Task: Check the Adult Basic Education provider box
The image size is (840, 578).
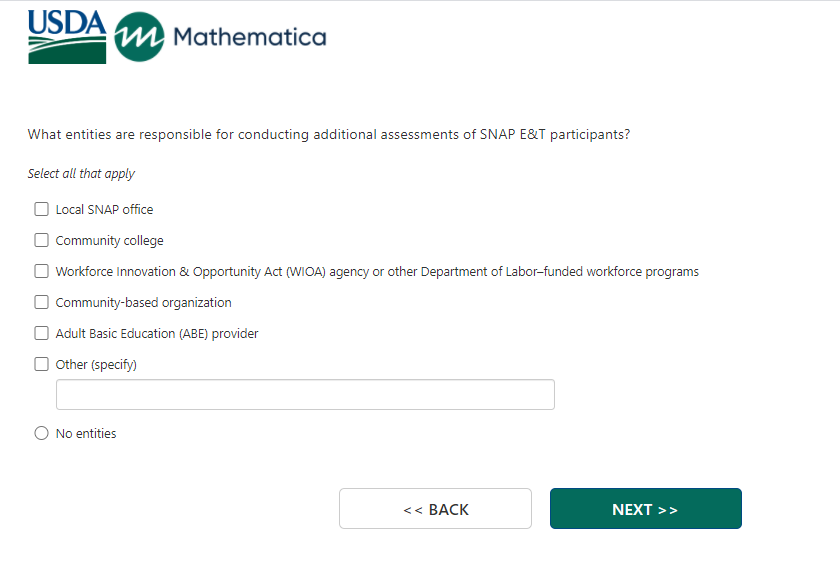Action: (x=41, y=333)
